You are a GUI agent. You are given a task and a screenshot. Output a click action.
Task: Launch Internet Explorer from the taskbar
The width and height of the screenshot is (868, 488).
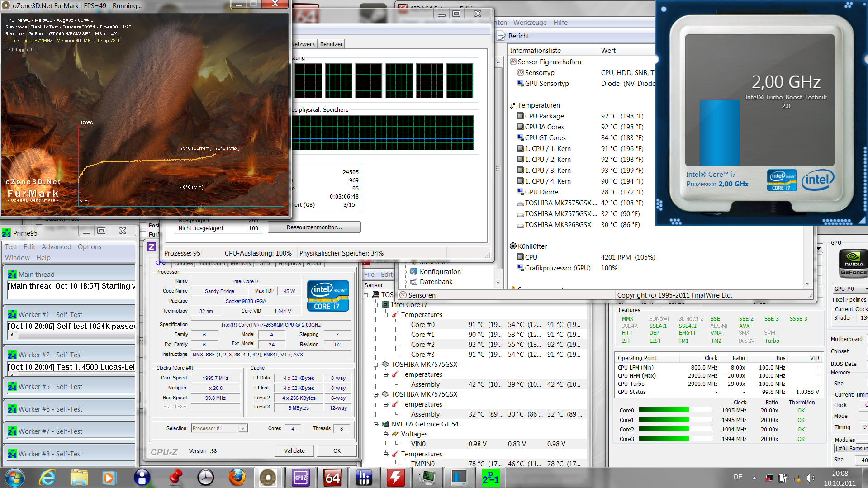click(48, 478)
